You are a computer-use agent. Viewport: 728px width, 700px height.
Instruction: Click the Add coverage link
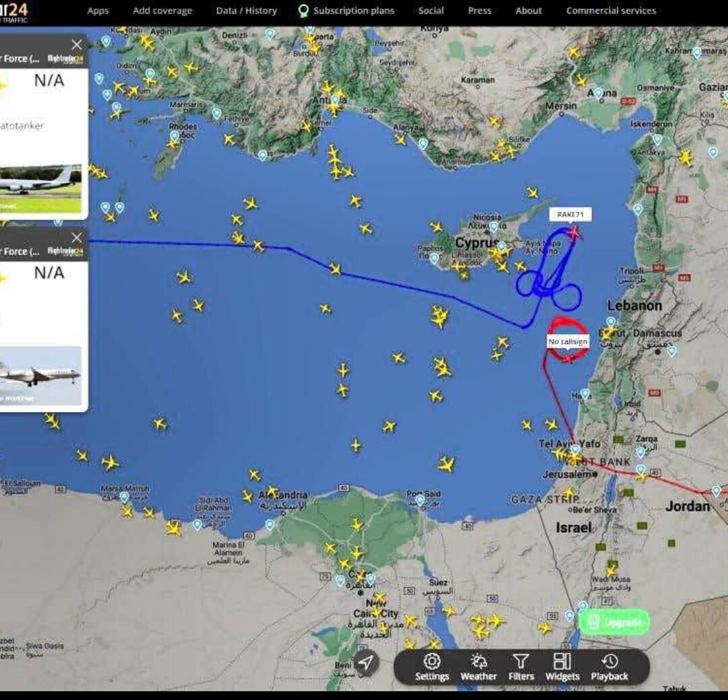[162, 11]
